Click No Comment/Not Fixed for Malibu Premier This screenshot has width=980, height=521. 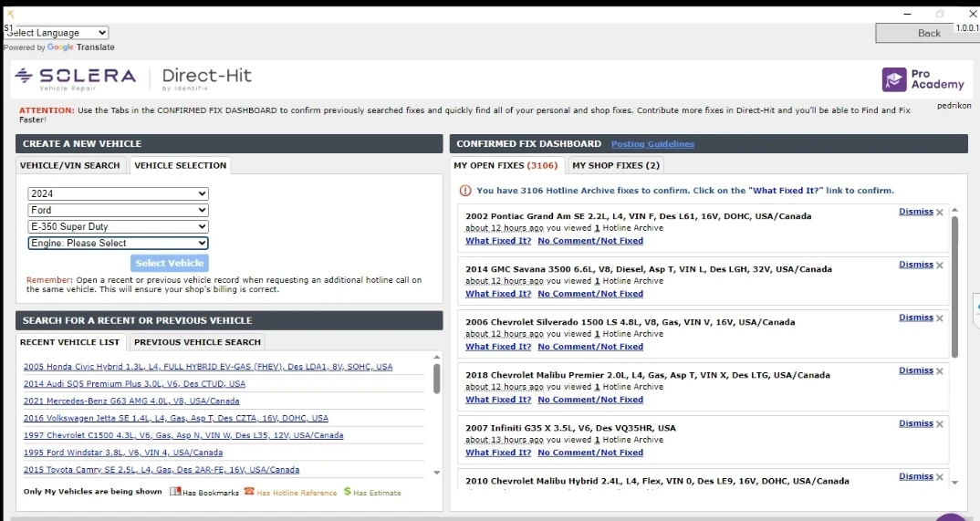(590, 400)
